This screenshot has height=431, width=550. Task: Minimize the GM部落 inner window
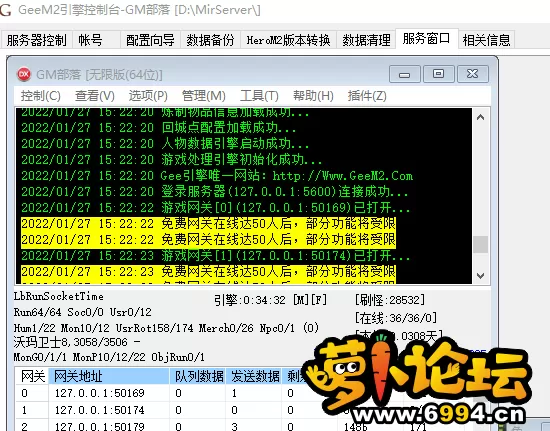click(x=404, y=74)
